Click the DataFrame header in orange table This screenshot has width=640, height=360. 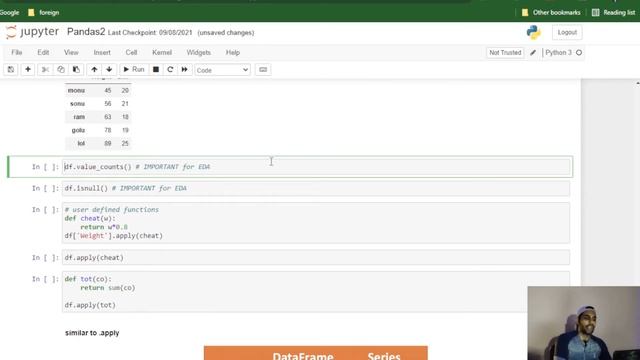[303, 356]
